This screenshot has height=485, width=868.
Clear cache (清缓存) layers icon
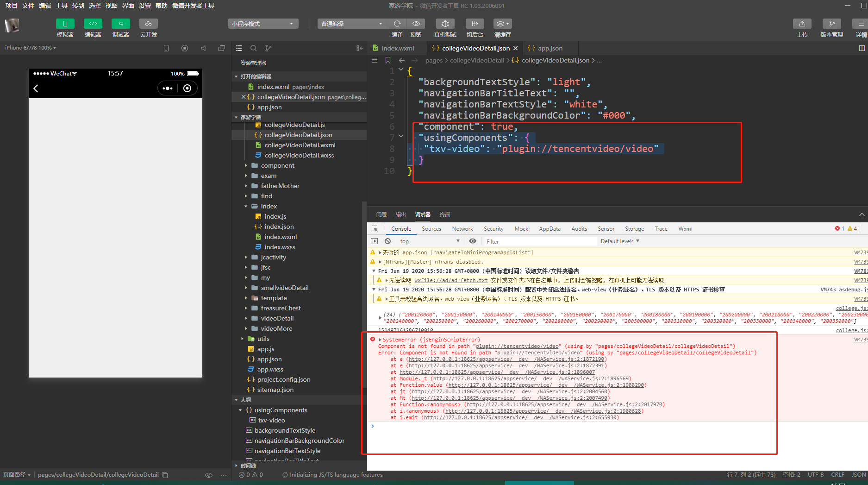(503, 24)
